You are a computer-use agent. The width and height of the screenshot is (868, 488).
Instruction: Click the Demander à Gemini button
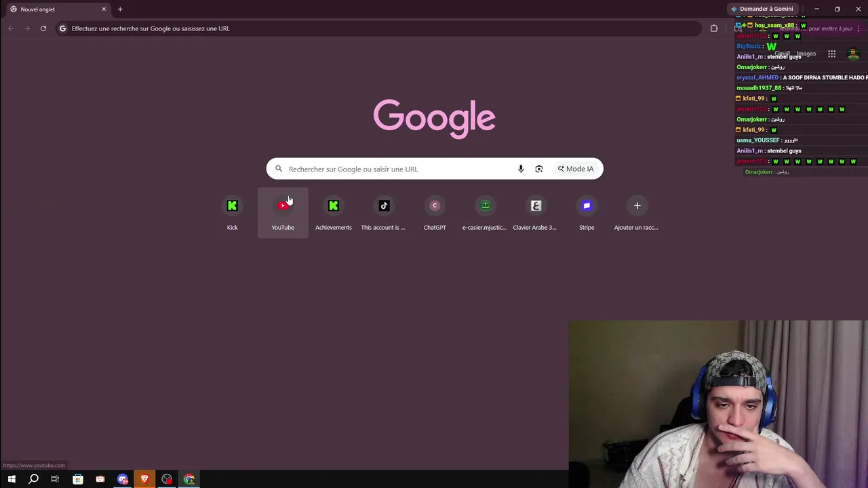762,9
